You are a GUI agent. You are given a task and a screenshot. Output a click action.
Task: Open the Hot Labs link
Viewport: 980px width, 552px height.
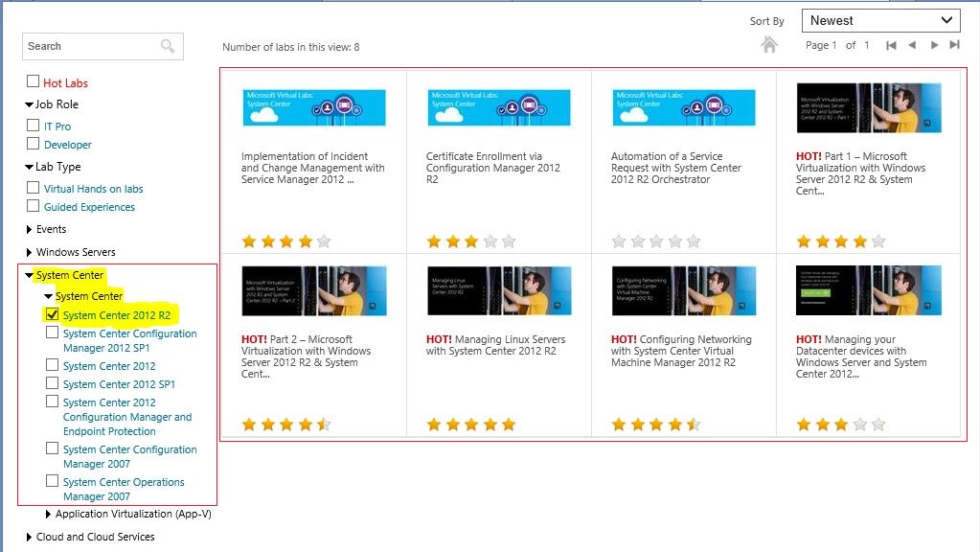66,83
